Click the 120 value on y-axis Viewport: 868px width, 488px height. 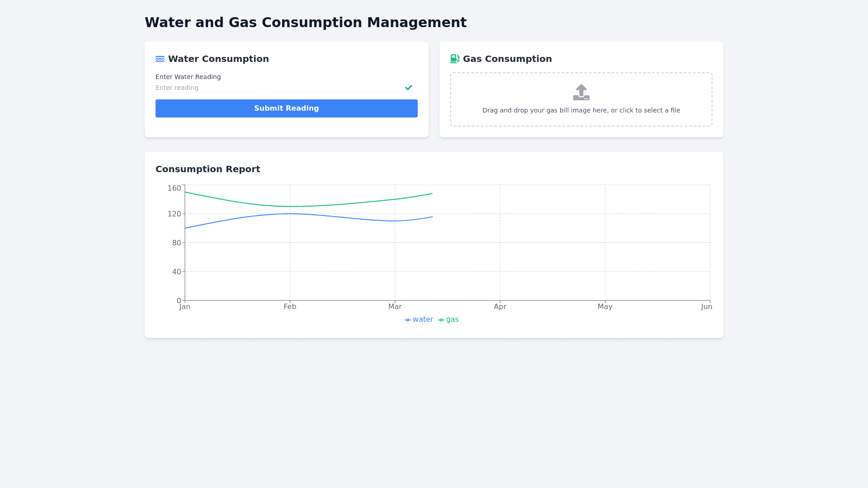(x=174, y=214)
